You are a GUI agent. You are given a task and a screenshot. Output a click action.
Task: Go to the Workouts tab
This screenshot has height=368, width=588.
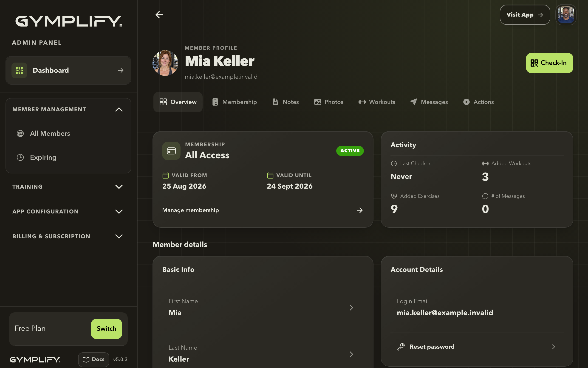[377, 102]
